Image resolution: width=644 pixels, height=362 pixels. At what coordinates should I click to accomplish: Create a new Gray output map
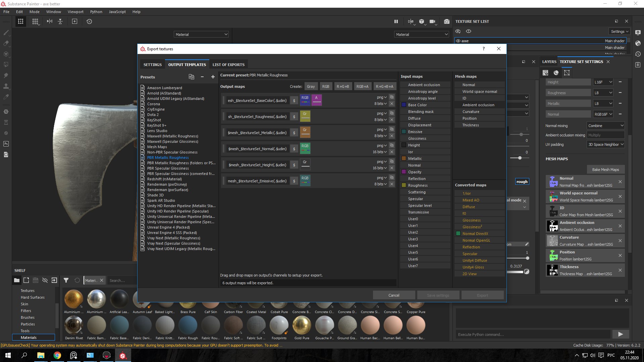[311, 86]
